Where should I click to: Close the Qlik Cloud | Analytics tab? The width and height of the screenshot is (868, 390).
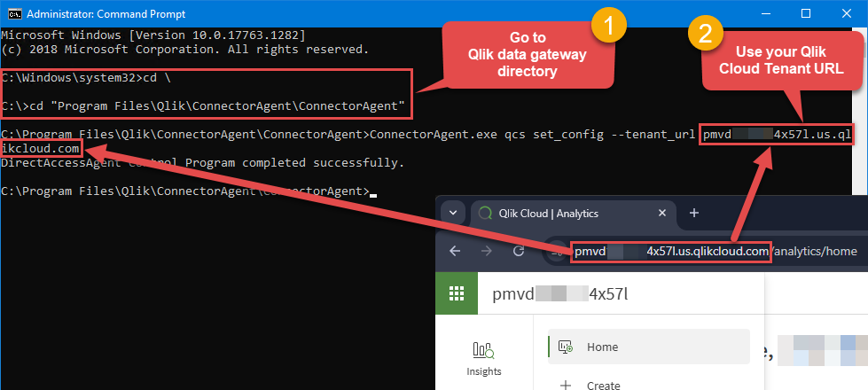pyautogui.click(x=662, y=213)
